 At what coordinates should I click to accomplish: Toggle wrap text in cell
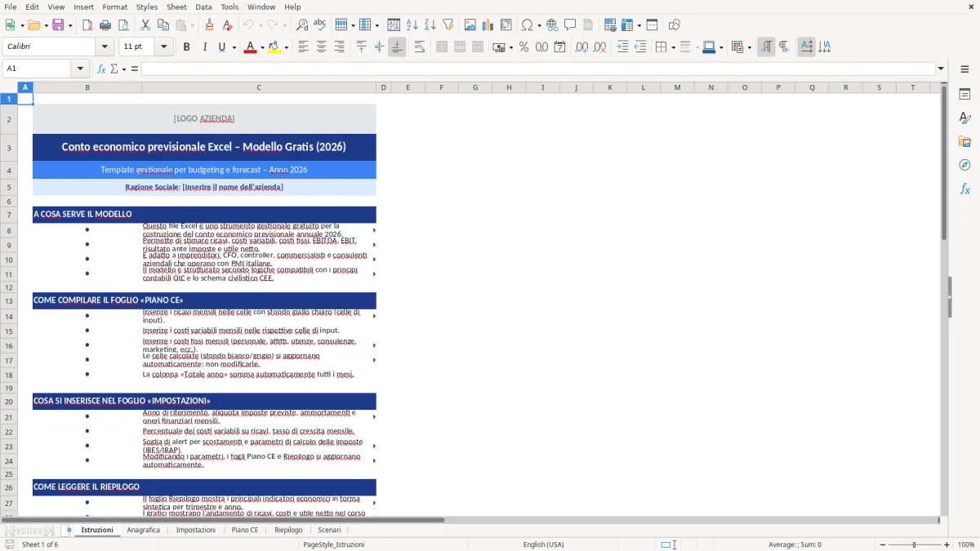pos(420,47)
